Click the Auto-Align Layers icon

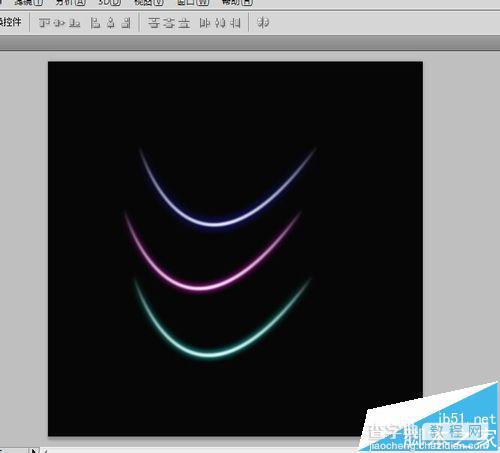click(x=263, y=23)
